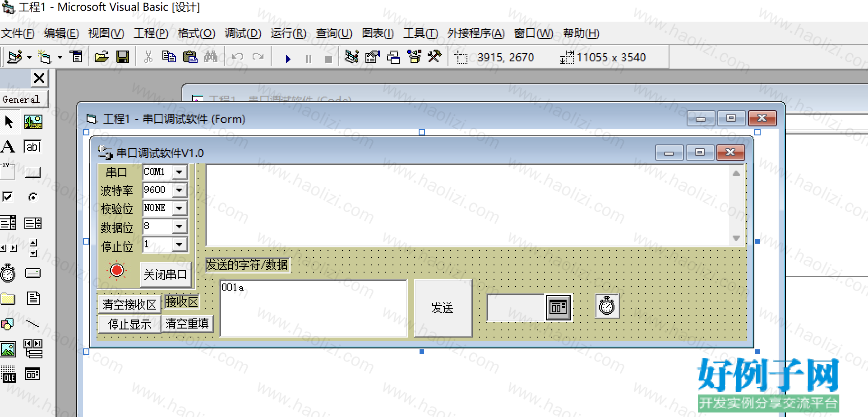
Task: Select the DirListBox folder tool in the toolbox
Action: pos(8,298)
